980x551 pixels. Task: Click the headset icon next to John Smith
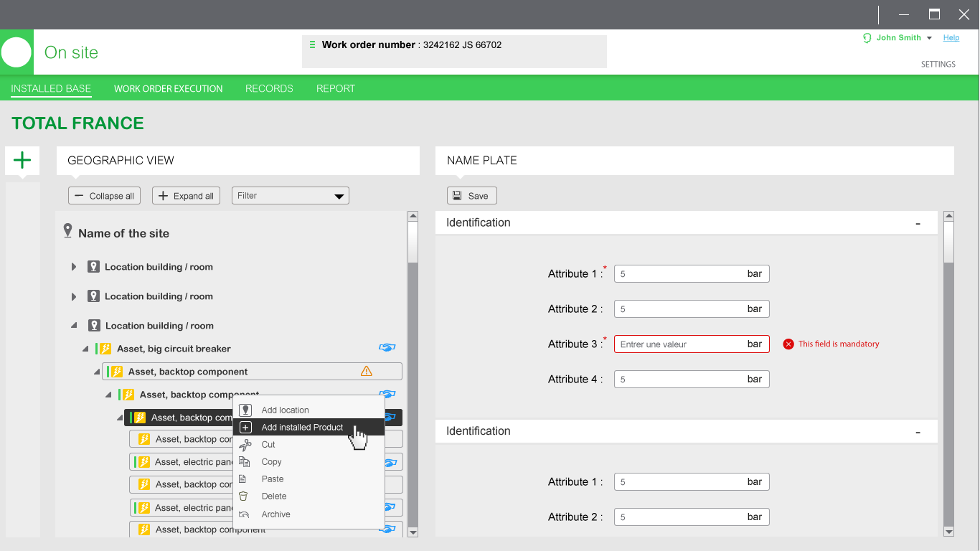[867, 38]
